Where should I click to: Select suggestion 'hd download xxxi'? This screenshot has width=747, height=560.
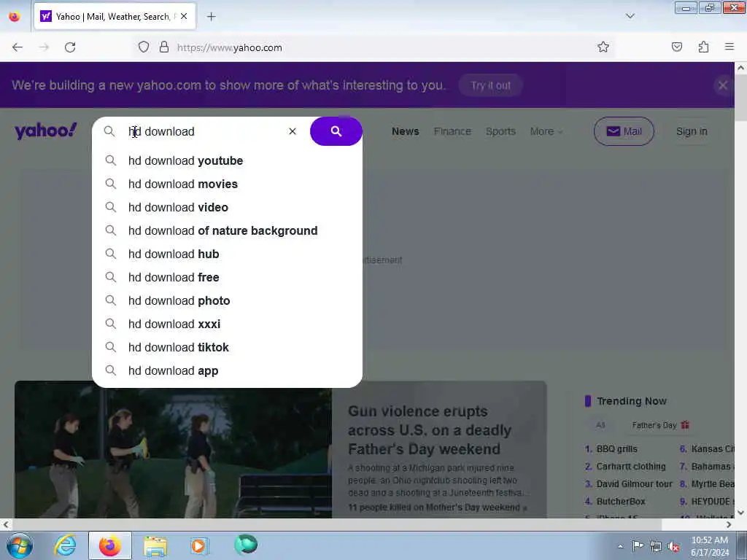228,324
